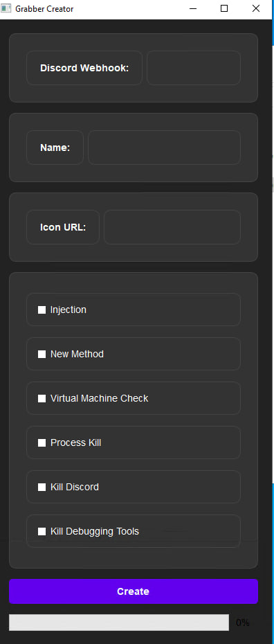Enable Kill Debugging Tools checkbox
274x644 pixels.
pyautogui.click(x=42, y=531)
